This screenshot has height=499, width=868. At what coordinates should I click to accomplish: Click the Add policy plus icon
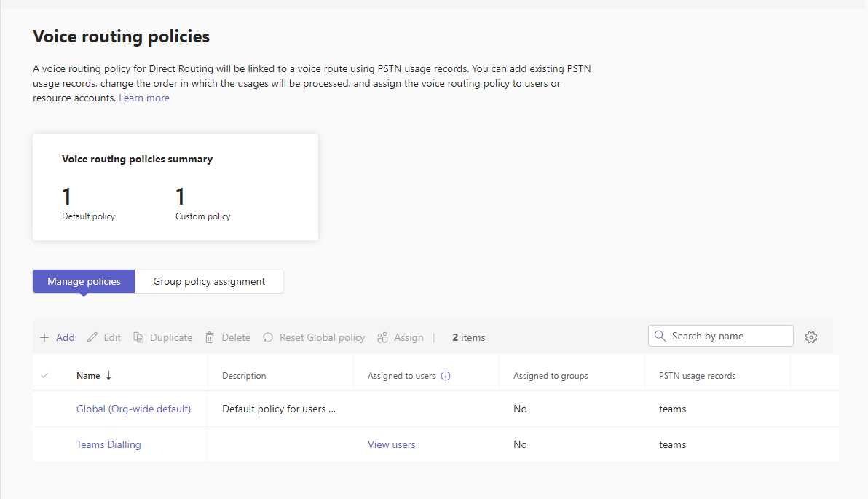[x=44, y=337]
